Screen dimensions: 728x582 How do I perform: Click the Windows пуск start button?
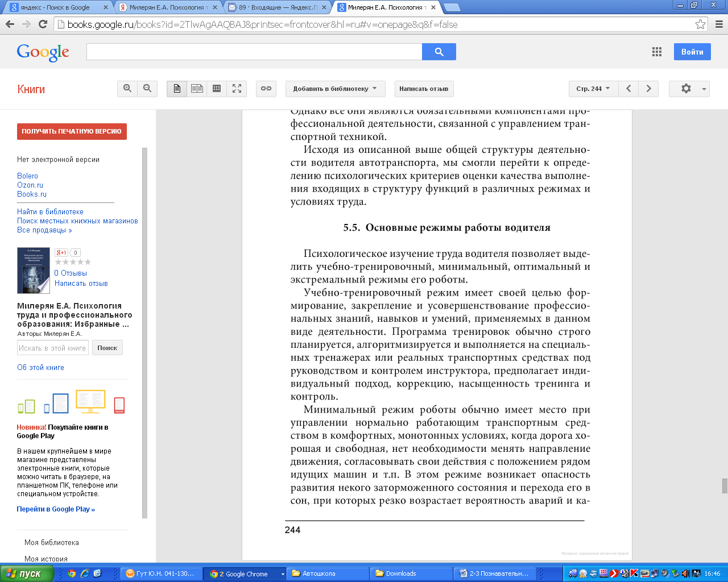[x=27, y=573]
